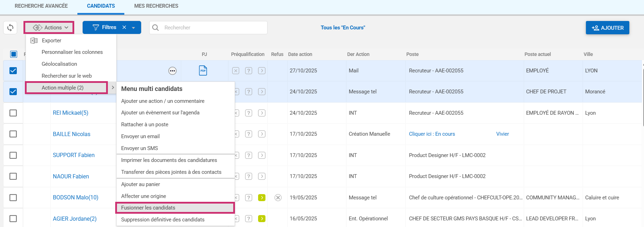Click the question mark icon in REI Mickael row
Screen dimensions: 644x227
click(249, 113)
